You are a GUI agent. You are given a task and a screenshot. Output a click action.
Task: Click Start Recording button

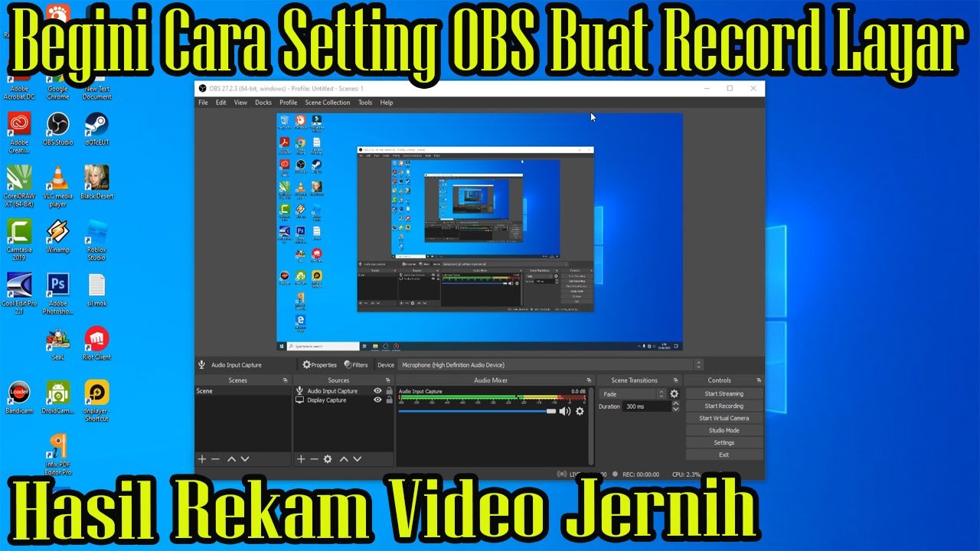click(724, 406)
